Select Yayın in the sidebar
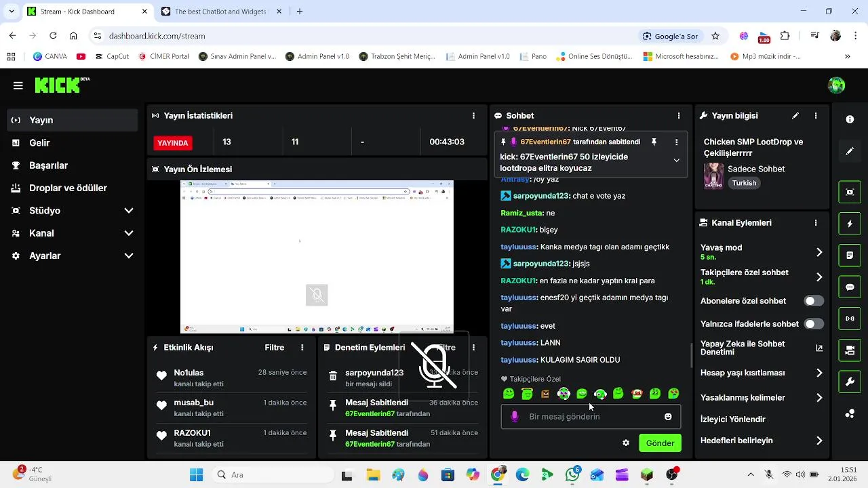Viewport: 868px width, 488px height. click(73, 120)
